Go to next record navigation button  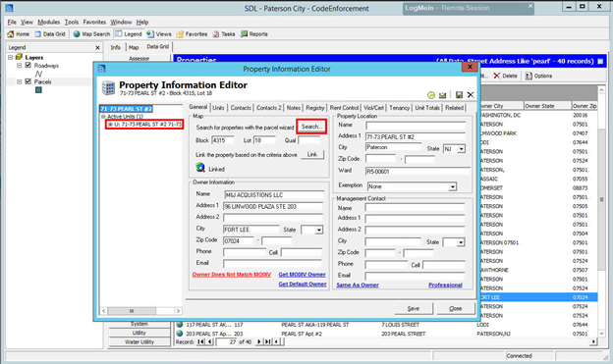coord(258,341)
